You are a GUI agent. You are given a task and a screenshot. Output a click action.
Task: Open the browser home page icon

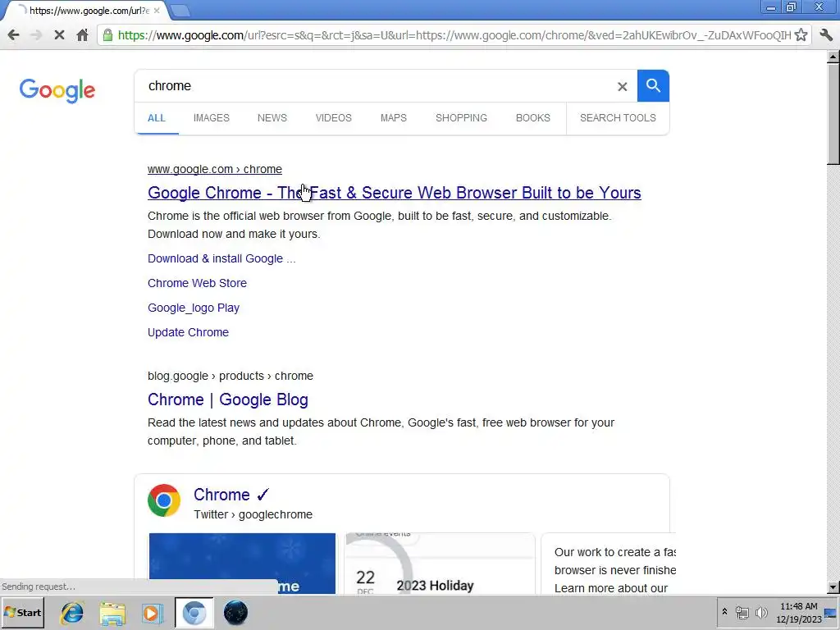tap(82, 35)
